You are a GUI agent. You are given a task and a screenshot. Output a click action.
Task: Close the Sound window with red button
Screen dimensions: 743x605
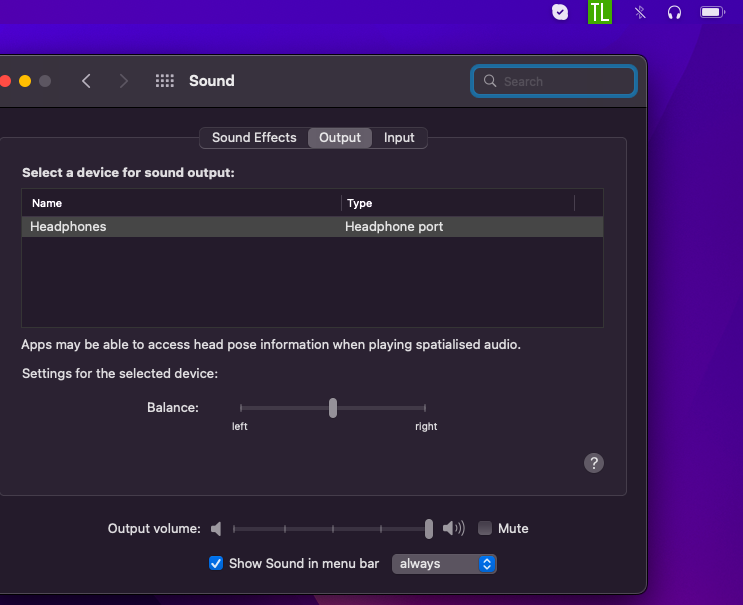pos(5,81)
